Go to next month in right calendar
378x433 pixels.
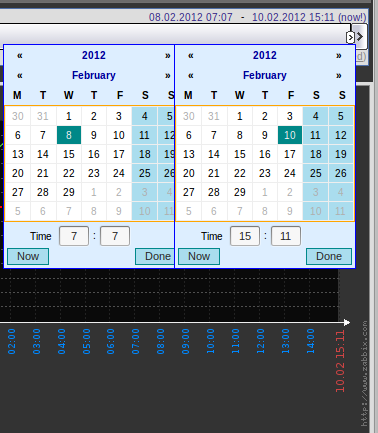point(339,76)
